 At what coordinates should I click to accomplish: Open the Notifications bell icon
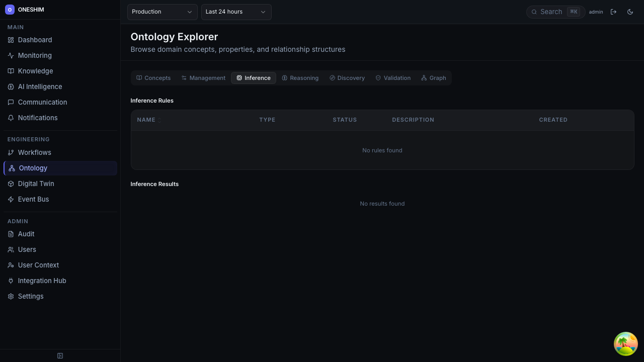tap(11, 118)
